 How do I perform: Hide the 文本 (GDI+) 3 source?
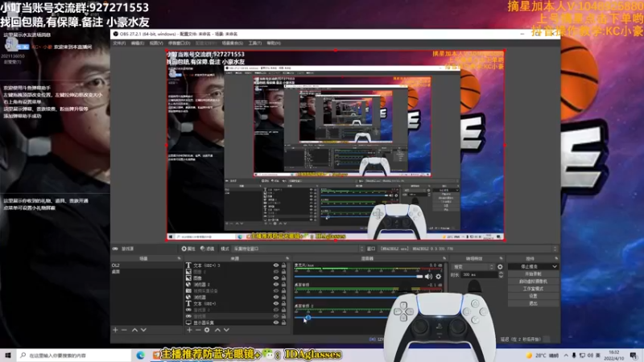[276, 265]
